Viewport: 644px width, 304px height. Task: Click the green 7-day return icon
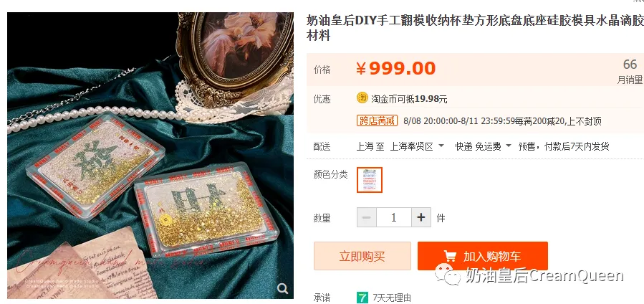point(362,298)
